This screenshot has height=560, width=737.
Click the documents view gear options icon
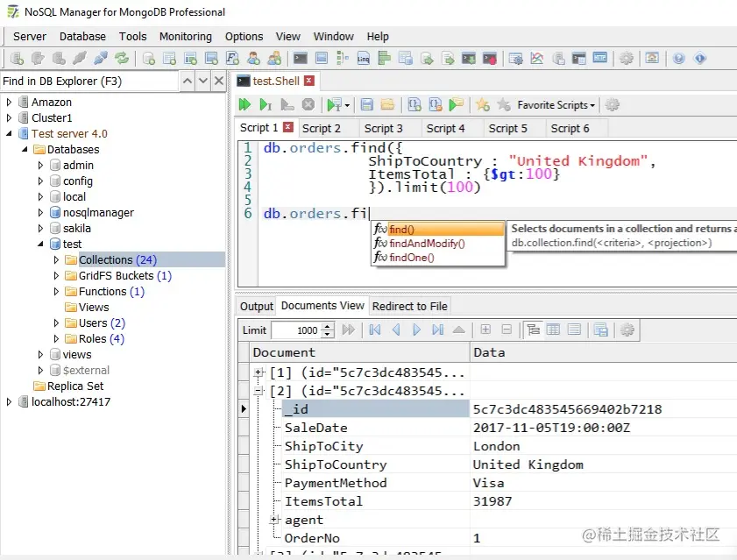(627, 330)
